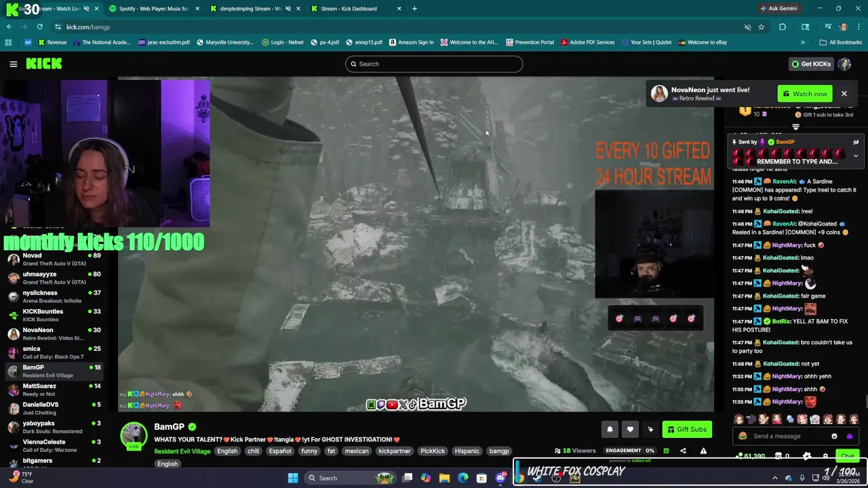Toggle the notification bell for BamGP
This screenshot has height=488, width=868.
pos(610,429)
